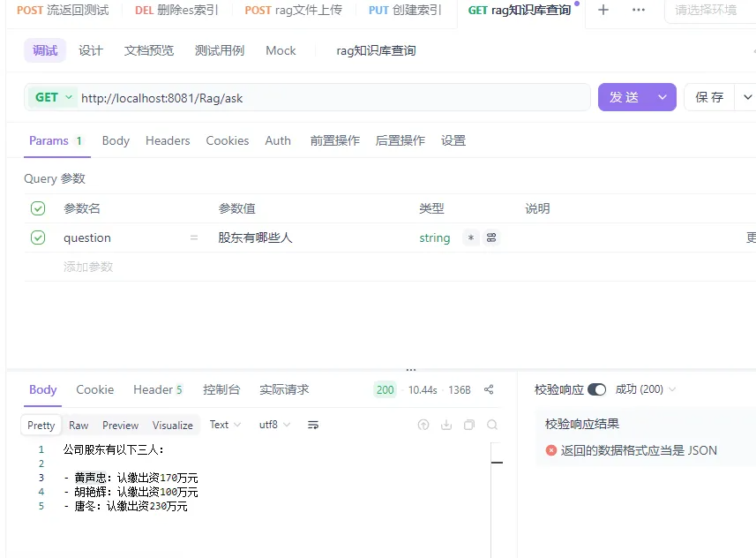The height and width of the screenshot is (558, 756).
Task: Select Visualize view mode
Action: (x=173, y=426)
